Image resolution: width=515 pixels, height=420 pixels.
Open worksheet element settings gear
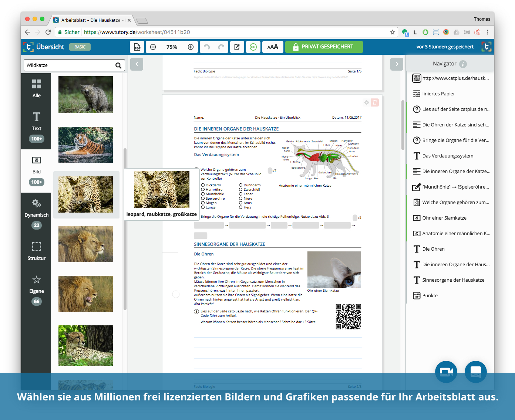pyautogui.click(x=366, y=102)
